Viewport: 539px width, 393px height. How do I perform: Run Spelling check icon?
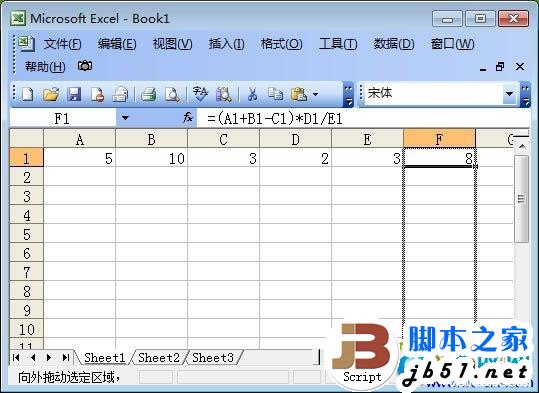coord(200,94)
